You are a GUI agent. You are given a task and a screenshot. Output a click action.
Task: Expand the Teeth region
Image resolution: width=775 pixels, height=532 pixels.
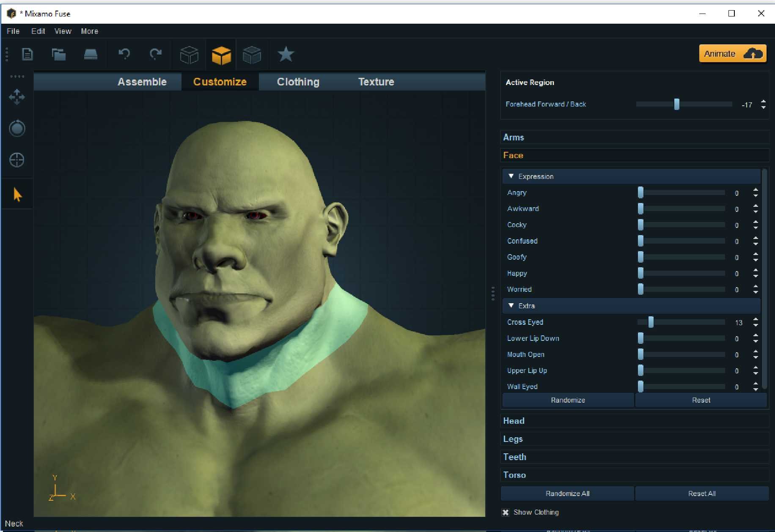click(634, 457)
